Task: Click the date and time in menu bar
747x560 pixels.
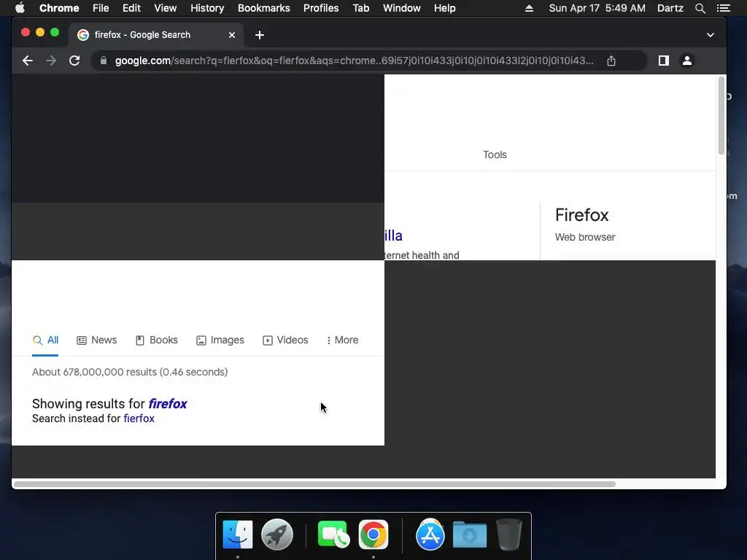Action: 597,8
